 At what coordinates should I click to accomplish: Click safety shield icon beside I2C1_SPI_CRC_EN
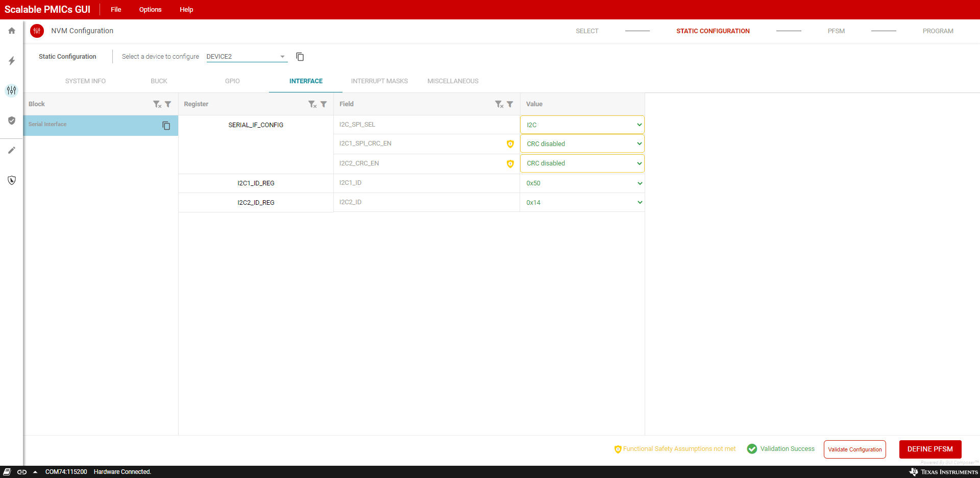[510, 144]
